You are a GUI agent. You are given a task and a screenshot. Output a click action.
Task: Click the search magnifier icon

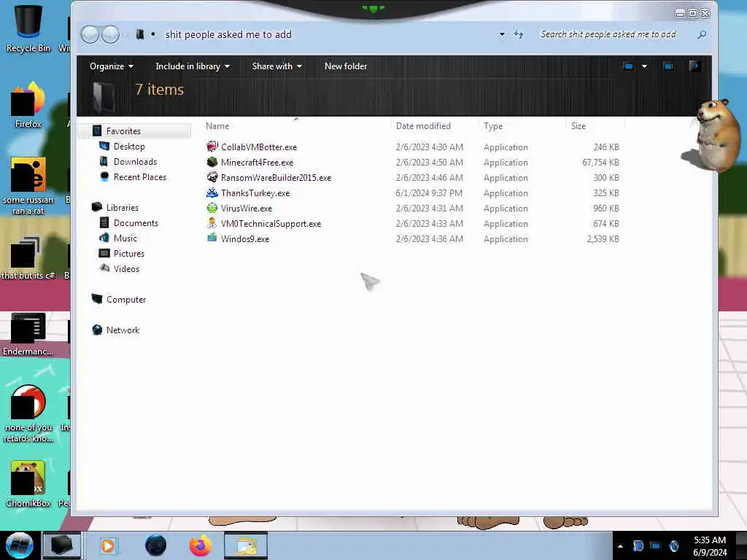[702, 34]
